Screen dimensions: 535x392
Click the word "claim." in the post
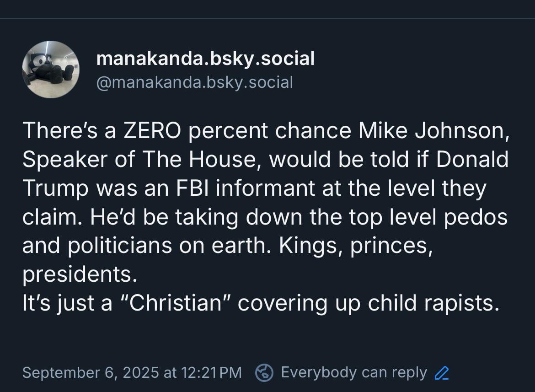[x=53, y=217]
